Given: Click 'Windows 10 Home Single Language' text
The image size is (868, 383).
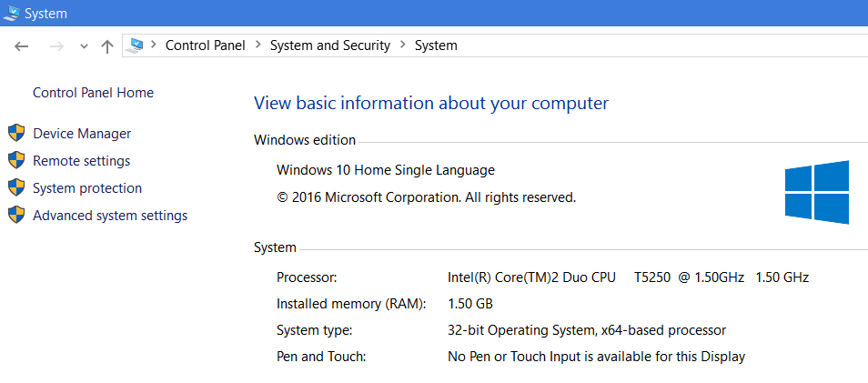Looking at the screenshot, I should pyautogui.click(x=385, y=170).
